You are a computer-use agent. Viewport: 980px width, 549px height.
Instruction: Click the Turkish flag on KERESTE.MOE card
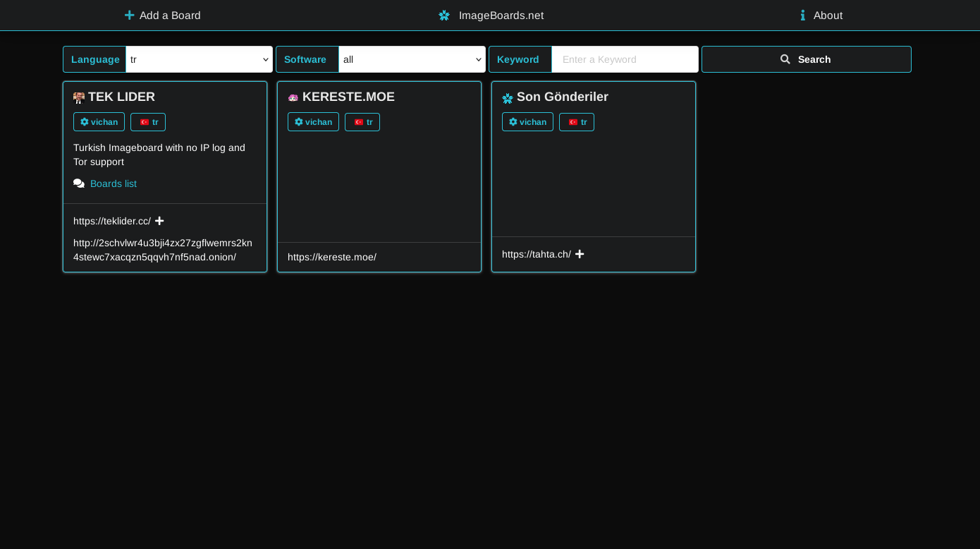point(359,122)
